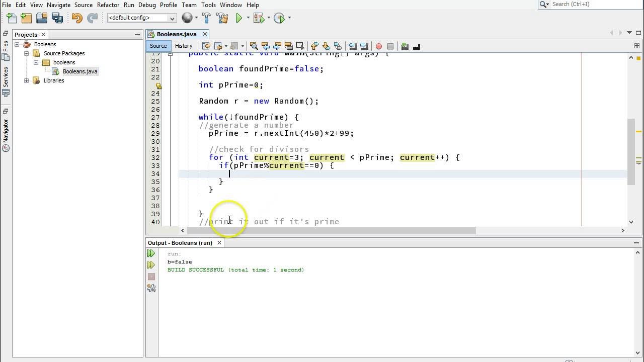Screen dimensions: 644x362
Task: Click the Find Next Occurrence icon
Action: tap(277, 46)
